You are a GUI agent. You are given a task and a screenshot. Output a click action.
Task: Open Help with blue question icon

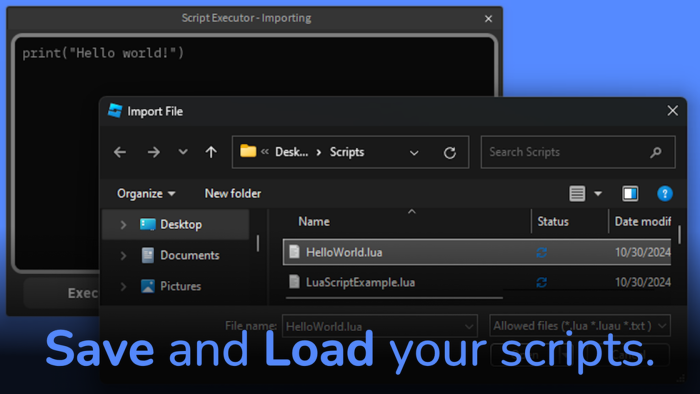click(665, 194)
